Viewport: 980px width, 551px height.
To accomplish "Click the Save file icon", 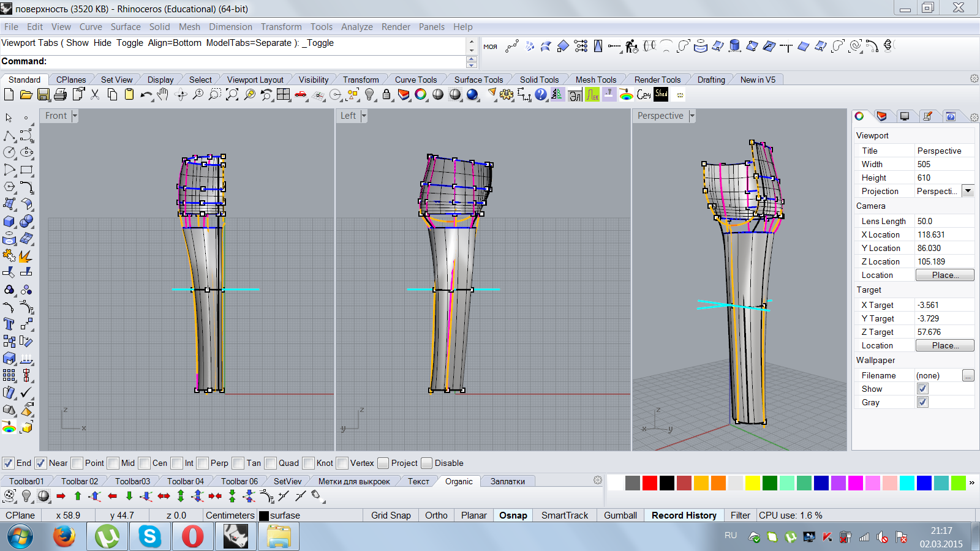I will click(x=43, y=94).
